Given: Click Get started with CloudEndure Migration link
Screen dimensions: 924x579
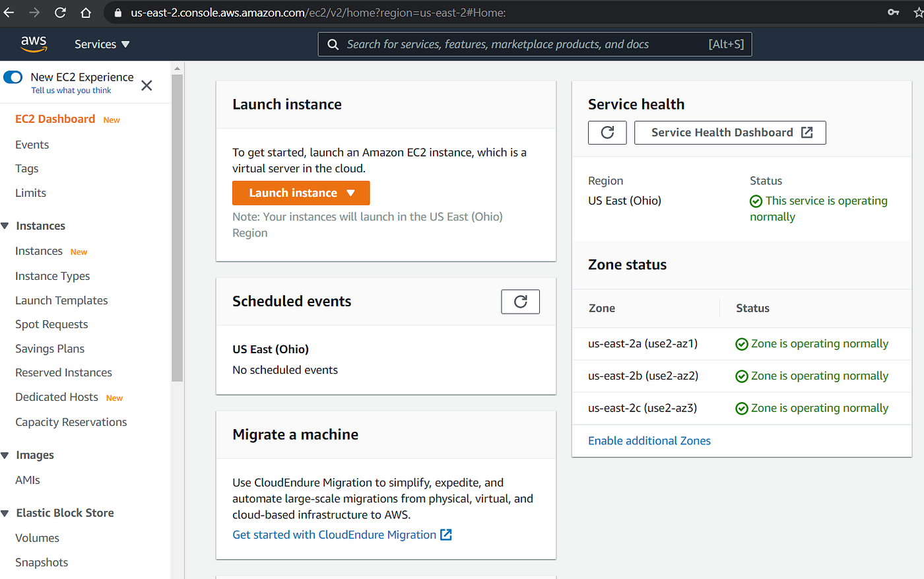Looking at the screenshot, I should click(342, 535).
